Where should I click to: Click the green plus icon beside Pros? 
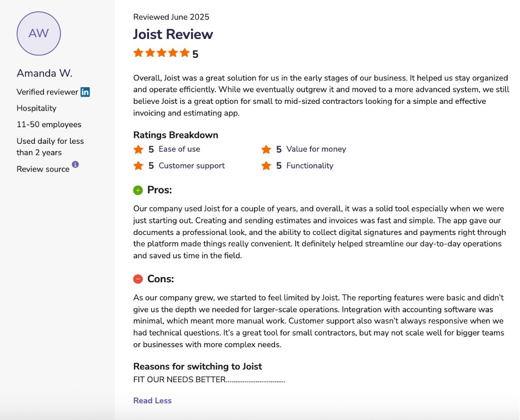[x=137, y=189]
